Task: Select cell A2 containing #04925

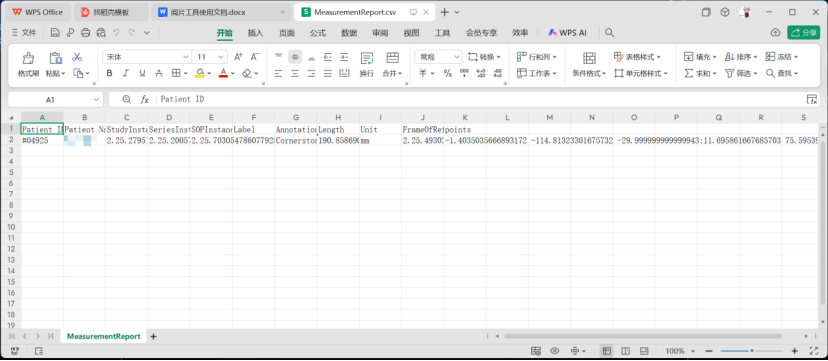Action: tap(42, 141)
